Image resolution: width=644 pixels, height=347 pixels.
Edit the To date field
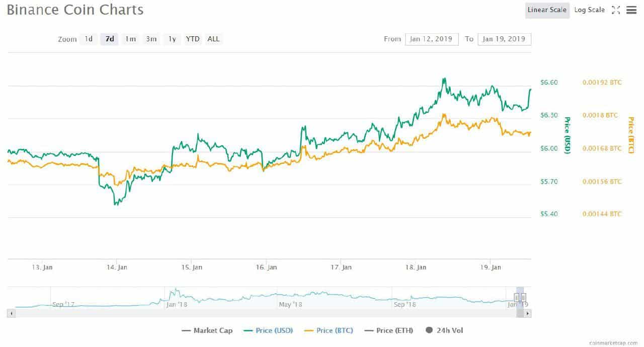pos(504,39)
